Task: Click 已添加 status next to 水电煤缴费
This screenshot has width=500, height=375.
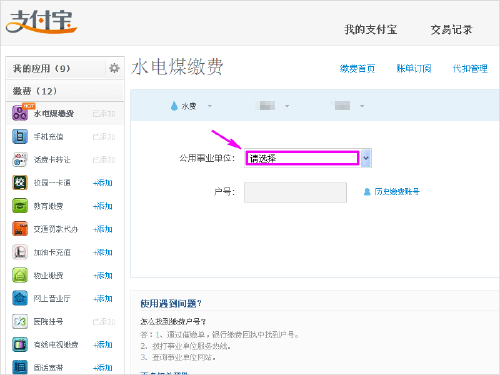Action: coord(104,114)
